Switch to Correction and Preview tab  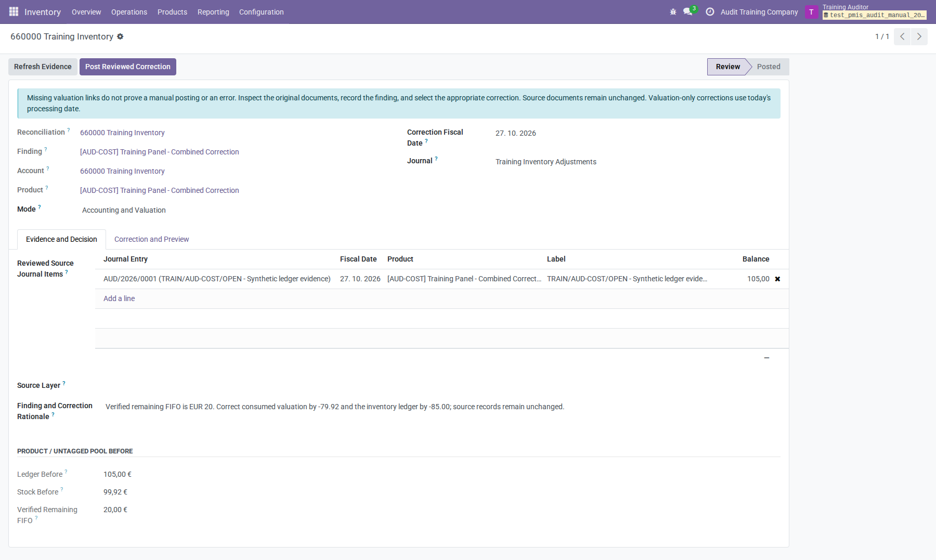[x=151, y=239]
